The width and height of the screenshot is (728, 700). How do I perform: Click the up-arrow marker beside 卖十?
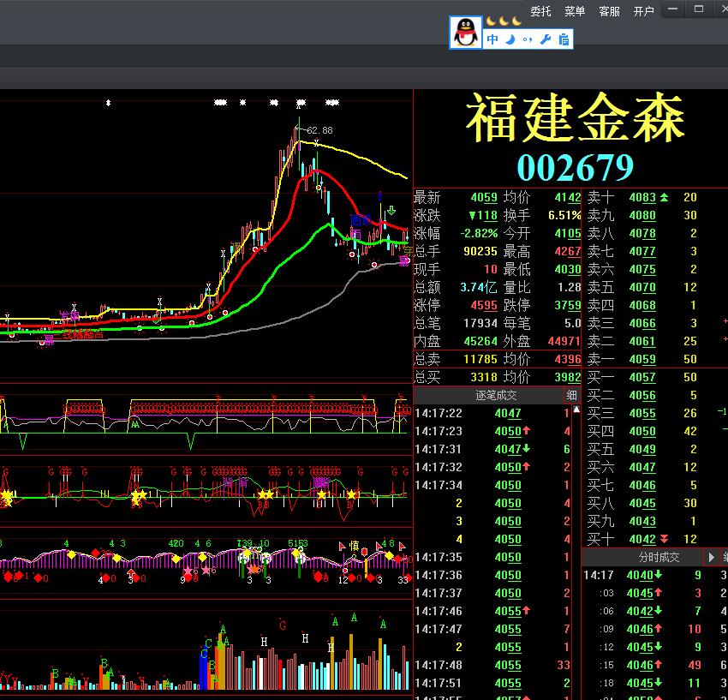click(665, 197)
